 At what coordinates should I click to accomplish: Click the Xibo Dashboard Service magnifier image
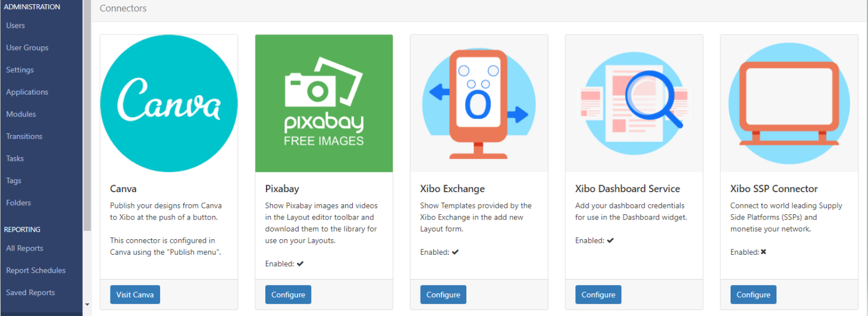tap(634, 104)
